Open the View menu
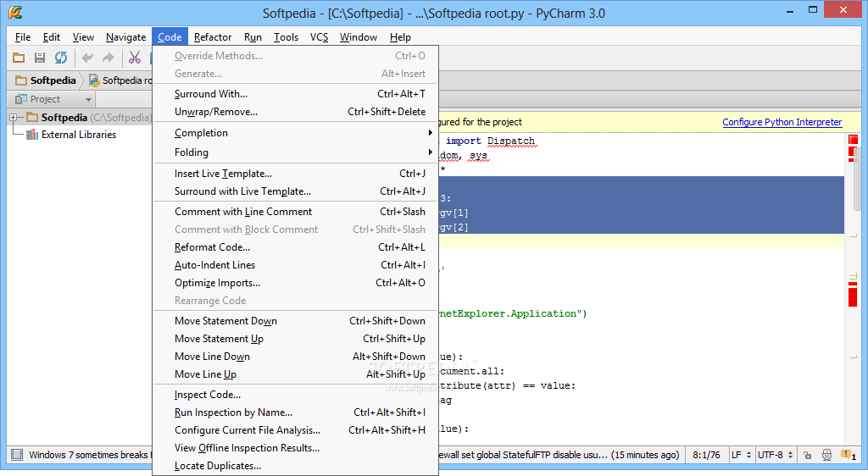This screenshot has height=476, width=868. pyautogui.click(x=83, y=37)
